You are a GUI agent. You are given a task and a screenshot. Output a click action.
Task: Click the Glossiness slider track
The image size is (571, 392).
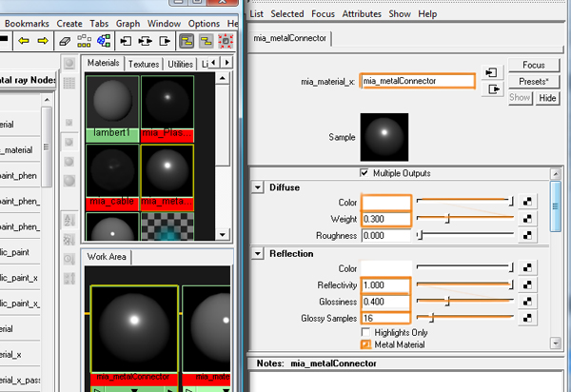pyautogui.click(x=465, y=302)
